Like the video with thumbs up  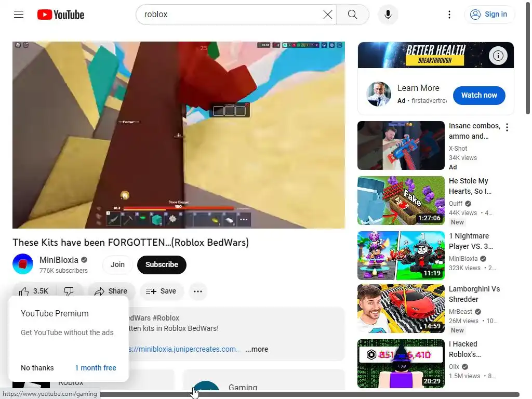tap(34, 291)
